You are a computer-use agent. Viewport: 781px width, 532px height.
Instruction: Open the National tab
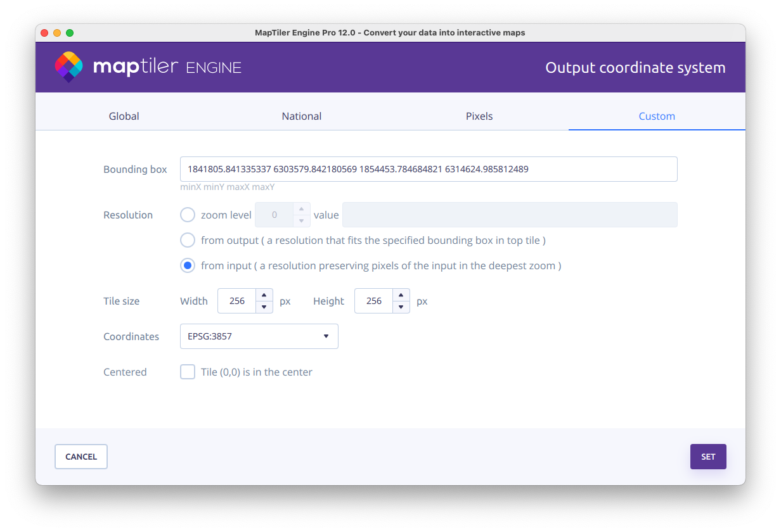(x=301, y=116)
